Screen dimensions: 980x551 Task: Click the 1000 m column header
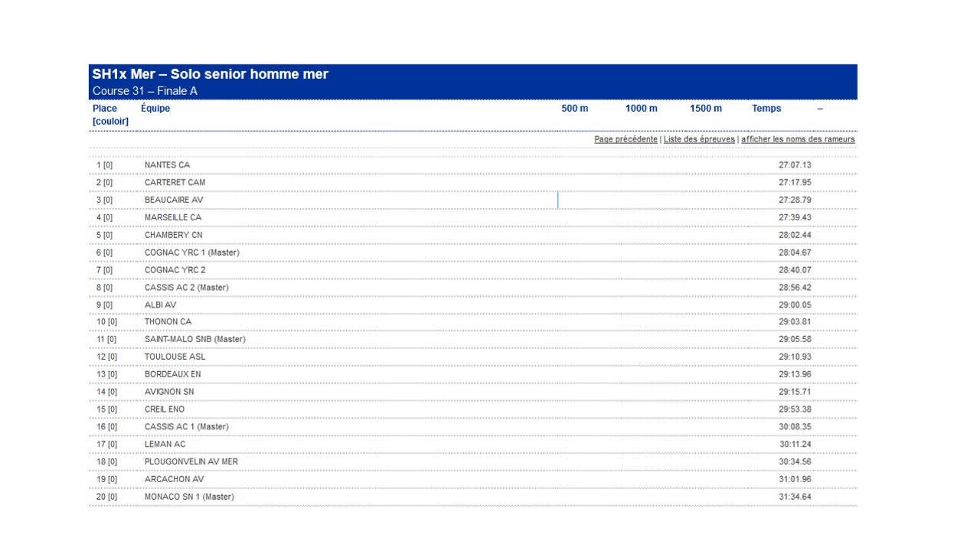642,109
